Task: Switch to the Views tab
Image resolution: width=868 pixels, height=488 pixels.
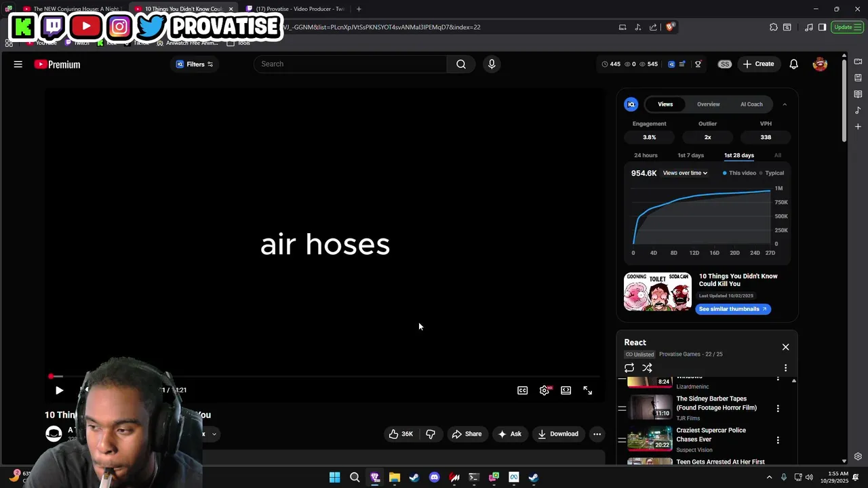Action: coord(665,104)
